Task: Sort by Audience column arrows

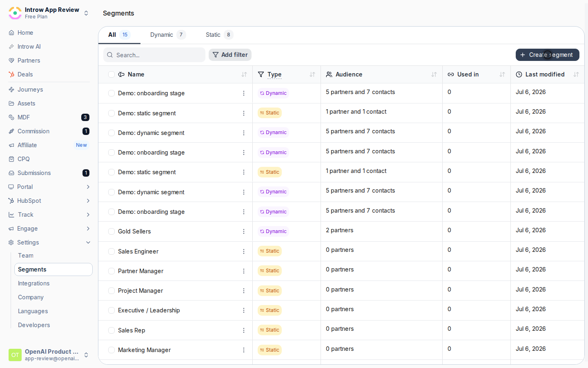Action: (x=434, y=74)
